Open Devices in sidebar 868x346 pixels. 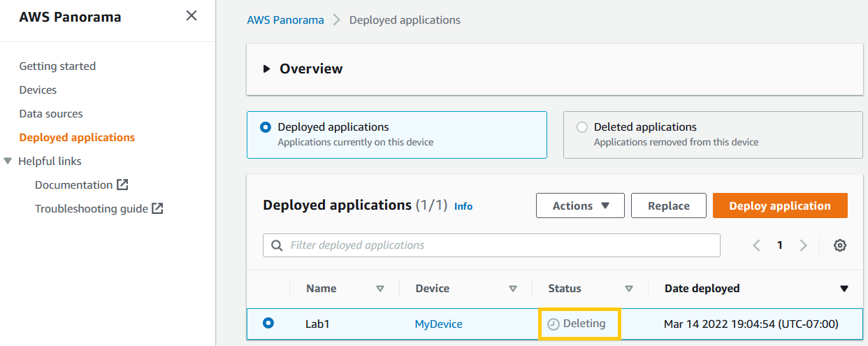click(x=38, y=89)
